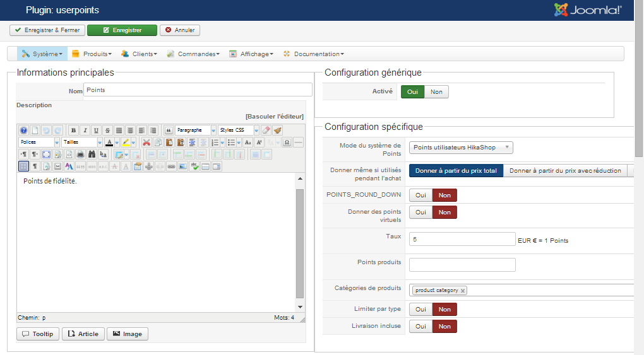Open the Points utilisateurs HikaShop dropdown

(x=461, y=148)
